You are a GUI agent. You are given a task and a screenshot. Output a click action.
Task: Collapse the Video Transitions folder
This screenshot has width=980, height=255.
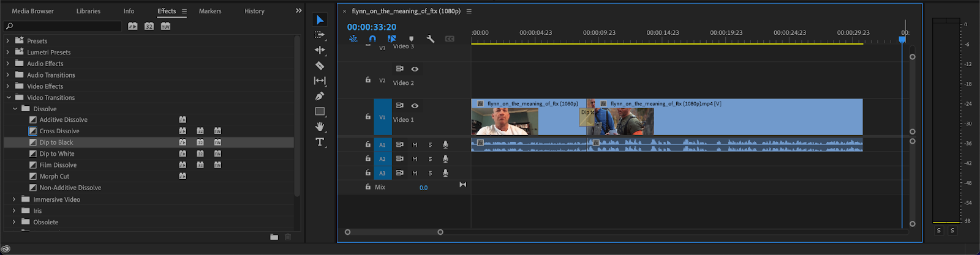tap(9, 98)
